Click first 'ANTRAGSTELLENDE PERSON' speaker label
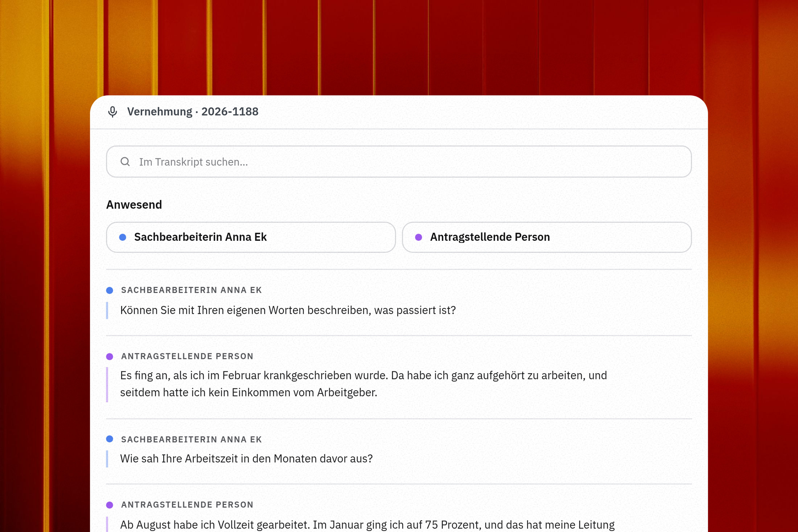Image resolution: width=798 pixels, height=532 pixels. [x=187, y=356]
